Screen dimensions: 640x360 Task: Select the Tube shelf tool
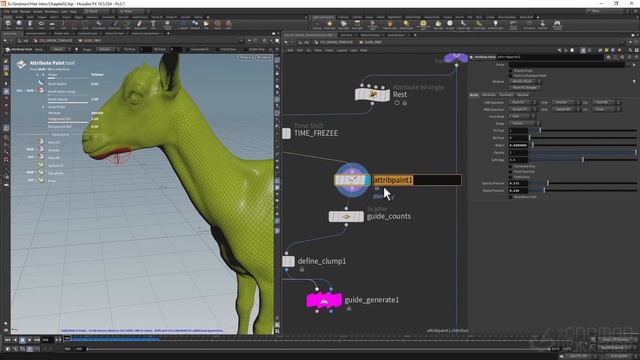(x=30, y=24)
